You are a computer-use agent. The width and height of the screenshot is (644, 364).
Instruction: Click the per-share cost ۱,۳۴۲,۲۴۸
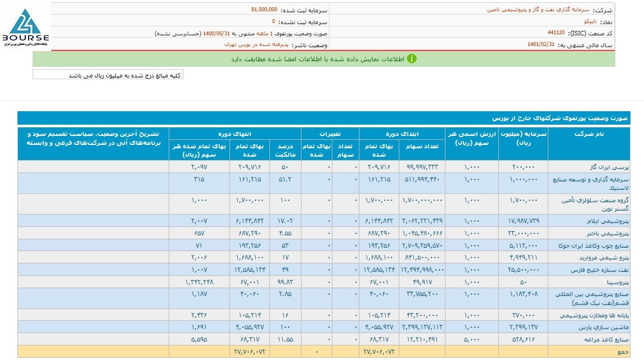199,282
